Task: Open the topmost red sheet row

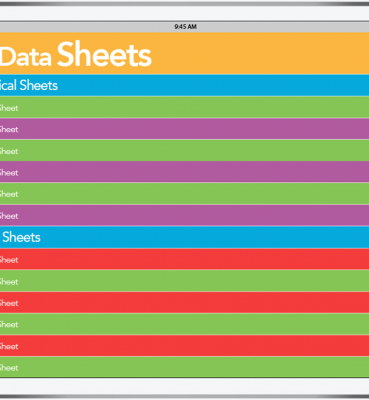Action: click(x=184, y=259)
